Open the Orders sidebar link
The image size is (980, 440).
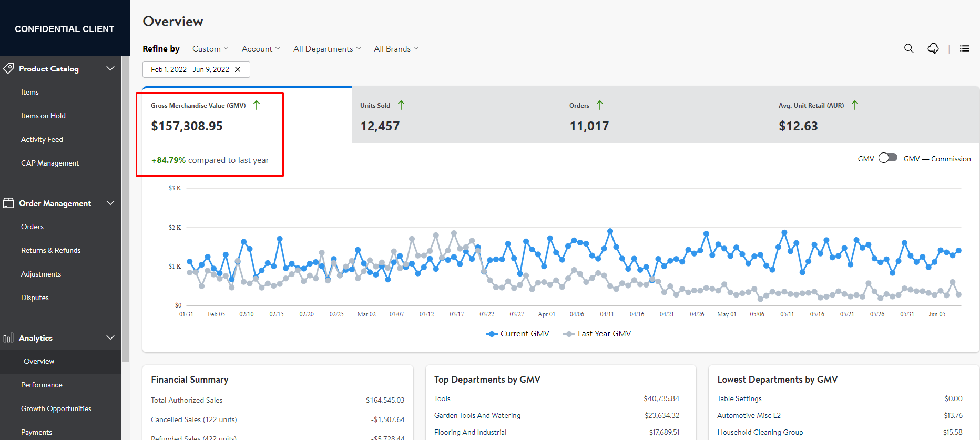[x=32, y=227]
